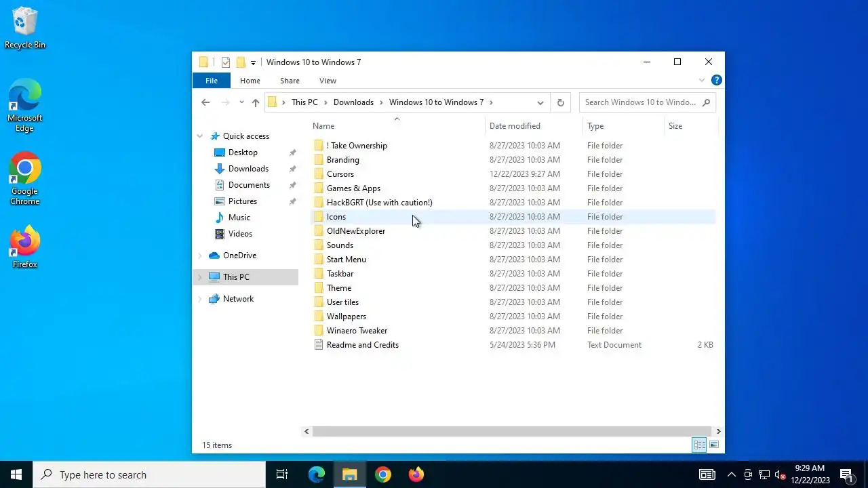Open the Action Center notifications icon
Image resolution: width=868 pixels, height=488 pixels.
click(x=846, y=474)
